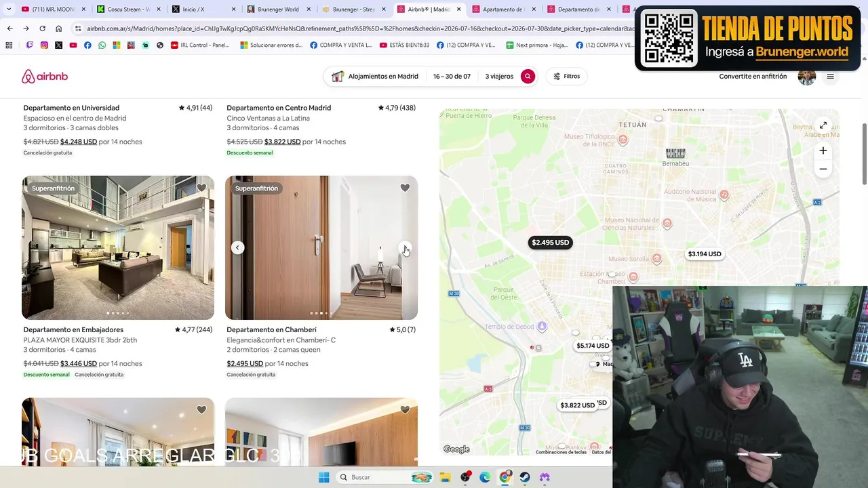Select the $2.495 USD map price marker
The width and height of the screenshot is (868, 488).
[x=551, y=243]
